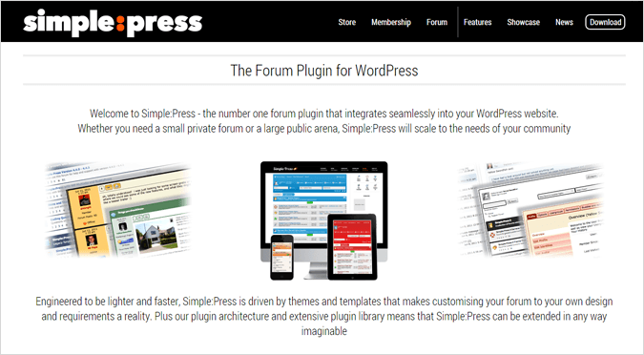Click the simple:press logo
This screenshot has height=355, width=644.
point(113,23)
